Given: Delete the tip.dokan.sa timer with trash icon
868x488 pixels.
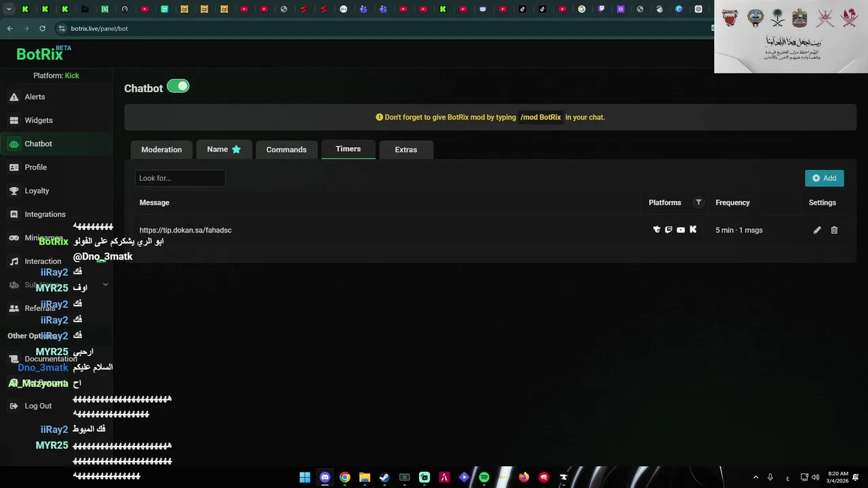Looking at the screenshot, I should tap(834, 230).
